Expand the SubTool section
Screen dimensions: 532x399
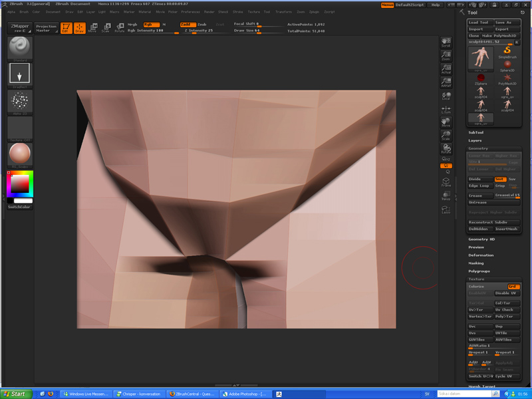(476, 132)
